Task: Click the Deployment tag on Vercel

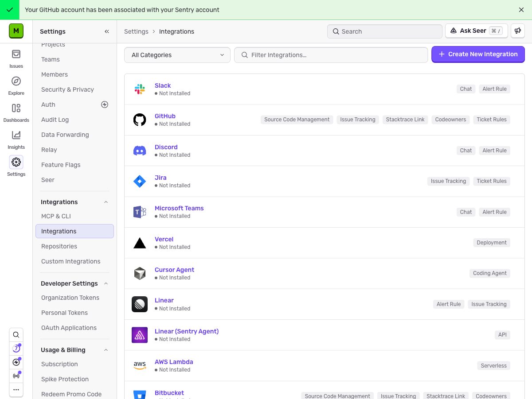Action: coord(492,243)
